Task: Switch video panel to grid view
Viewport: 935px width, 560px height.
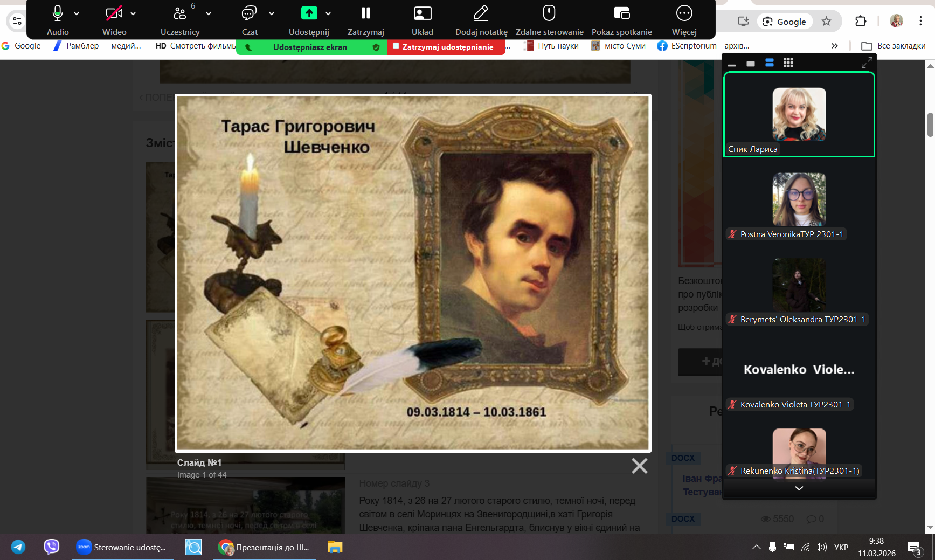Action: (x=788, y=63)
